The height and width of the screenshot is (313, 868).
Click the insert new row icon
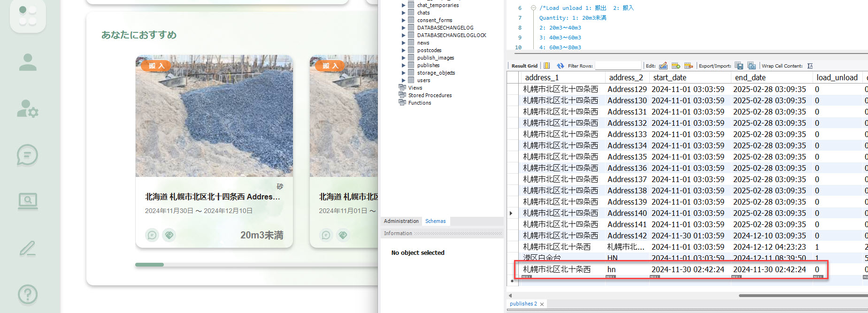coord(676,66)
